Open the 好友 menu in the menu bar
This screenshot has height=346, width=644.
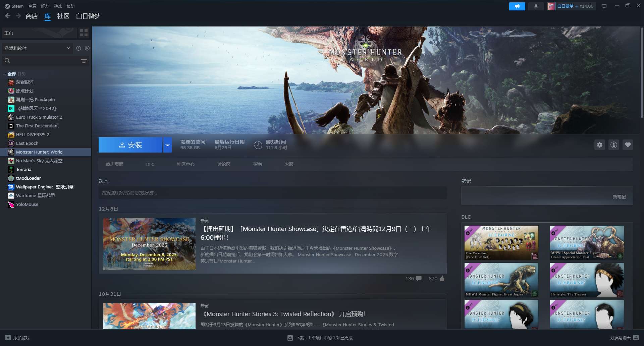point(45,6)
